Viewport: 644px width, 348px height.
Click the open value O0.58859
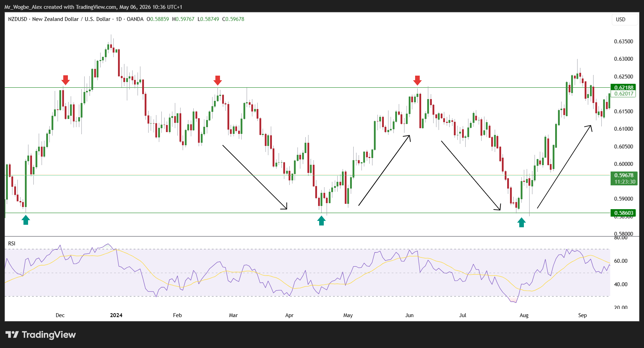(158, 19)
